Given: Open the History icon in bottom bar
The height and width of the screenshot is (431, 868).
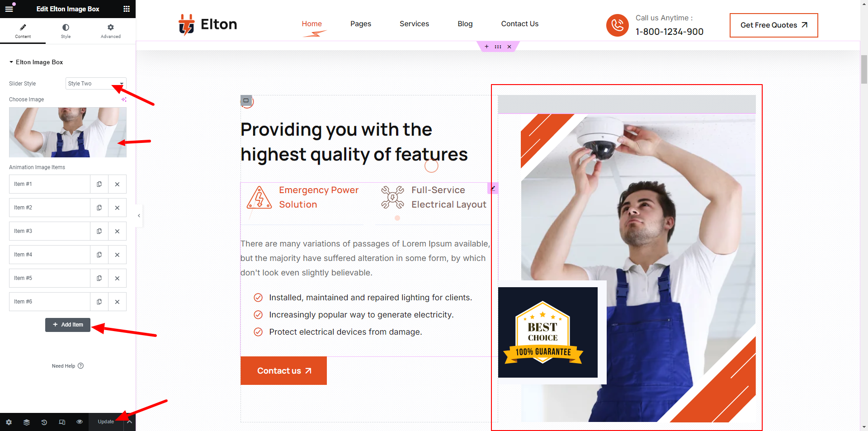Looking at the screenshot, I should [x=44, y=422].
